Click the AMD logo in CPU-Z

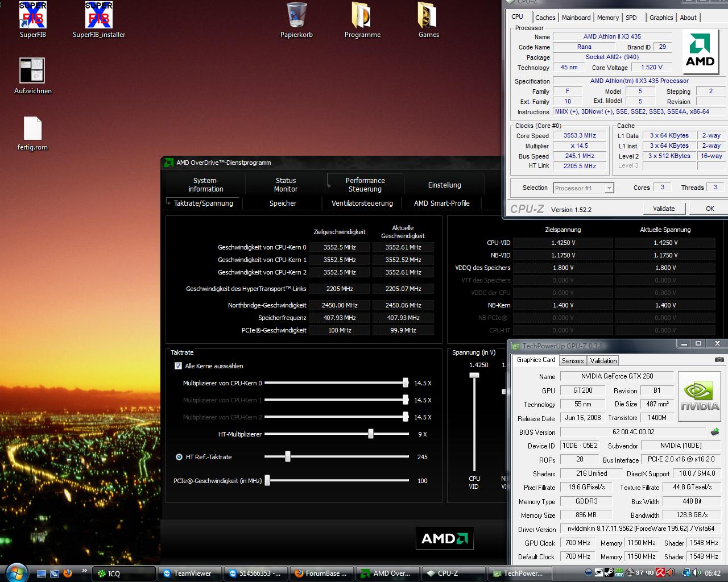coord(700,51)
